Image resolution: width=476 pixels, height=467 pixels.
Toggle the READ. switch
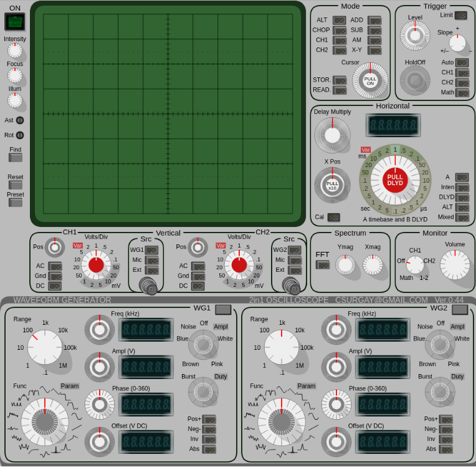[340, 90]
